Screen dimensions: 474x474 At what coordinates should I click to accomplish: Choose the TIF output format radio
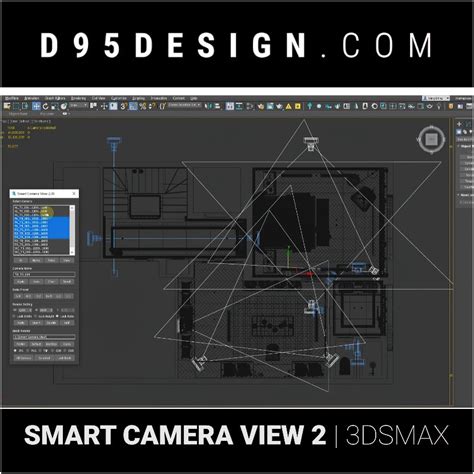(x=40, y=351)
